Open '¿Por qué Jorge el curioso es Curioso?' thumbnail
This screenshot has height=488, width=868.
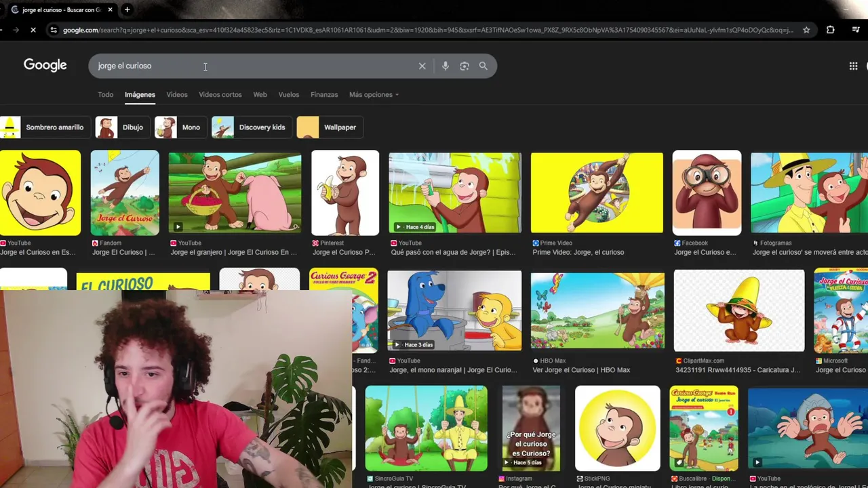pyautogui.click(x=531, y=428)
